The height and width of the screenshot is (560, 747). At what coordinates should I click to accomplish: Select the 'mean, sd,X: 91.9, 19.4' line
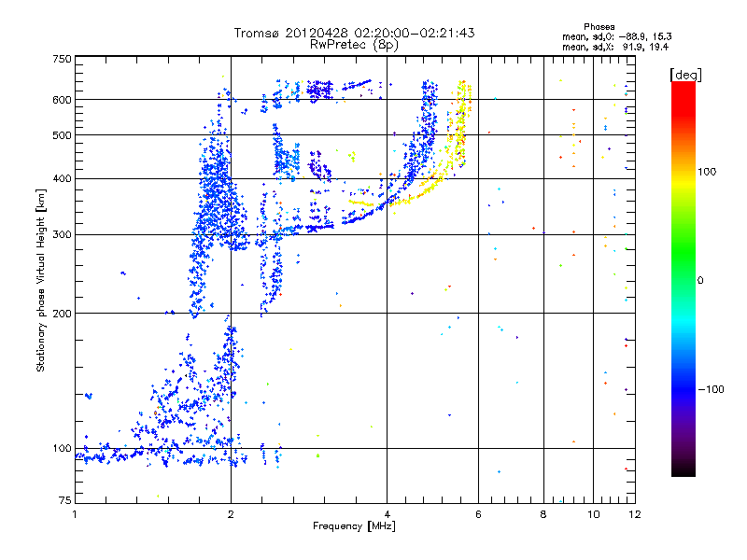coord(615,47)
